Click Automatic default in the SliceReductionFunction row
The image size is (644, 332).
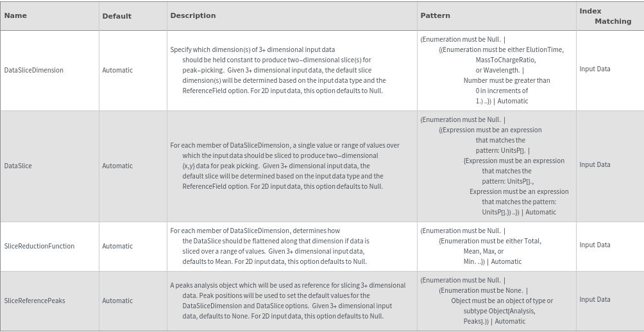pos(117,246)
